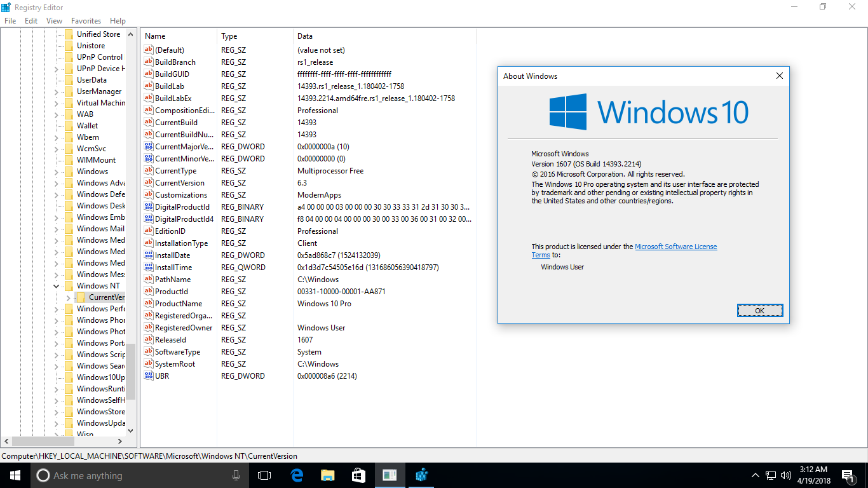Screen dimensions: 868x488
Task: Expand the Windows Search tree node
Action: 57,366
